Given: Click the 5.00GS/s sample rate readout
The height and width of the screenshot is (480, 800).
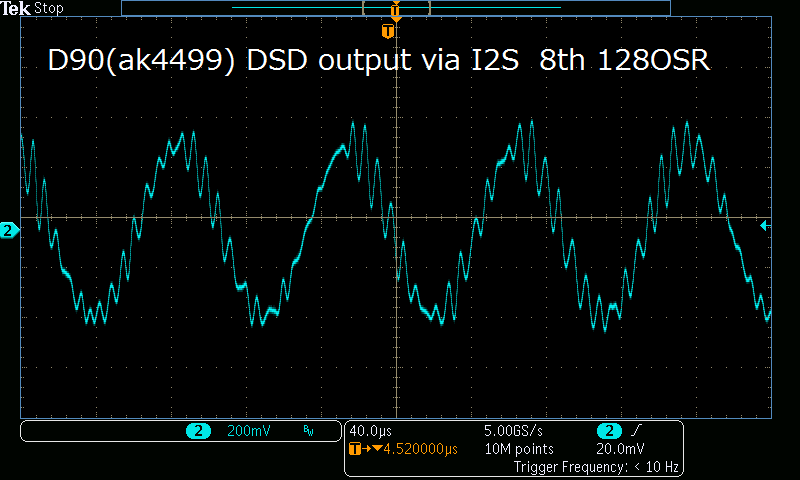Looking at the screenshot, I should (x=513, y=431).
